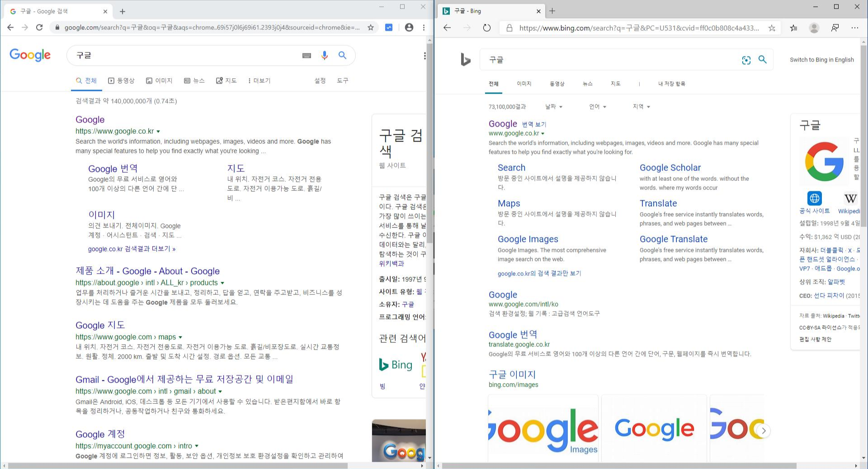Viewport: 868px width, 469px height.
Task: Bookmark this page with Chrome's star icon
Action: pos(371,28)
